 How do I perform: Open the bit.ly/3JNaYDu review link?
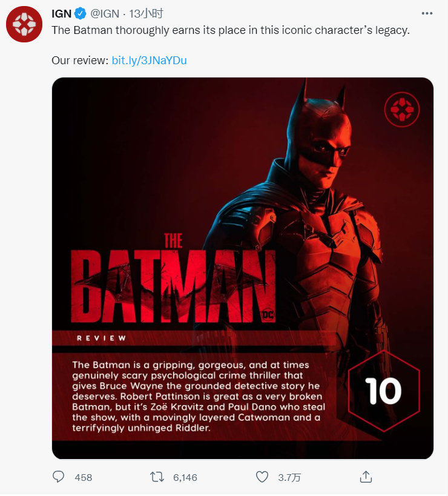coord(149,60)
